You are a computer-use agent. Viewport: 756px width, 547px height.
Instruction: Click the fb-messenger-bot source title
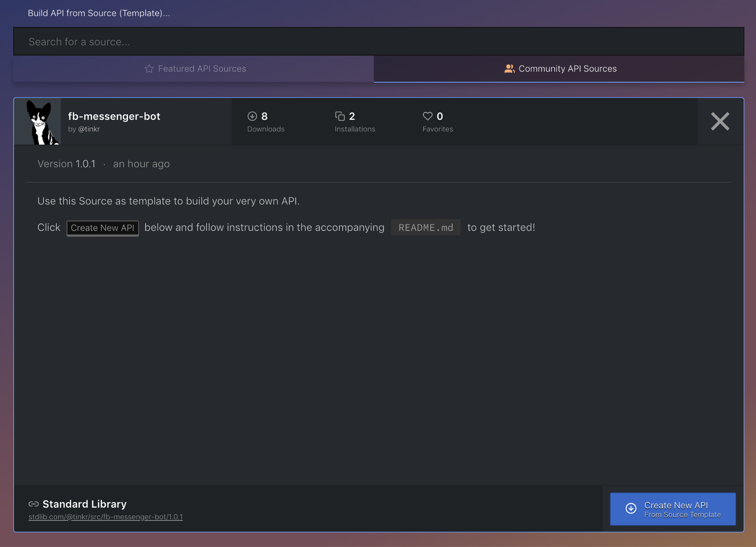coord(114,116)
